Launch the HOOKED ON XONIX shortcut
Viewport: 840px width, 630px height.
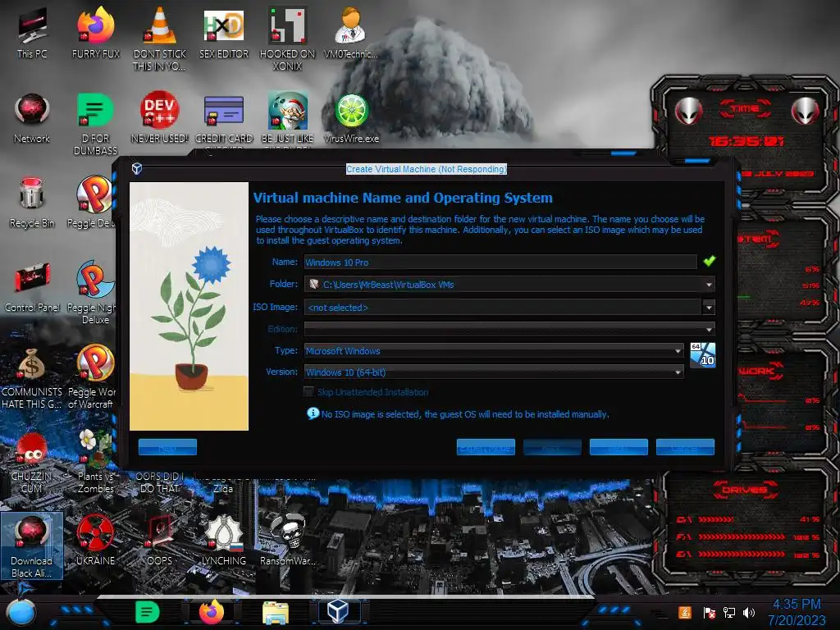click(288, 38)
